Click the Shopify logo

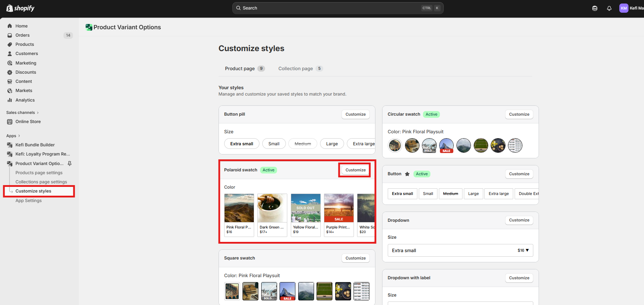(20, 8)
